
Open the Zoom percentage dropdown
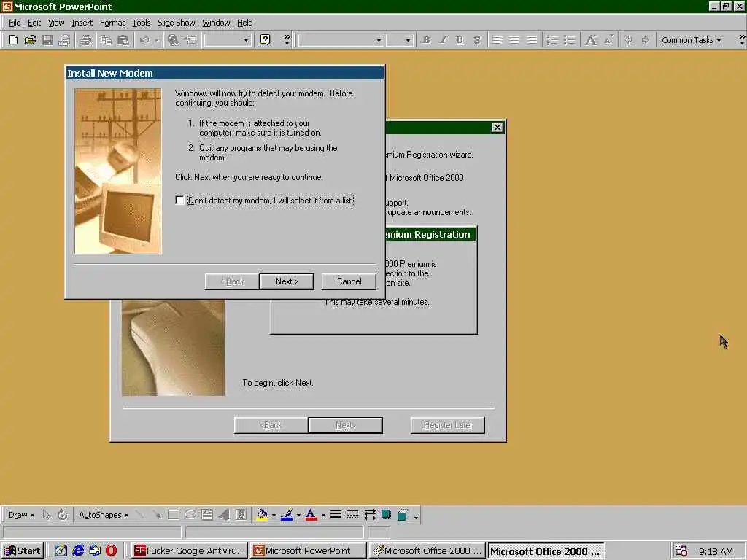coord(246,41)
